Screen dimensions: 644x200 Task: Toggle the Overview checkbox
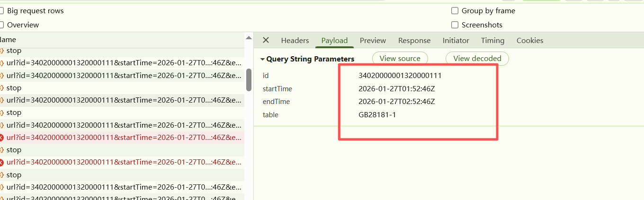pos(1,25)
